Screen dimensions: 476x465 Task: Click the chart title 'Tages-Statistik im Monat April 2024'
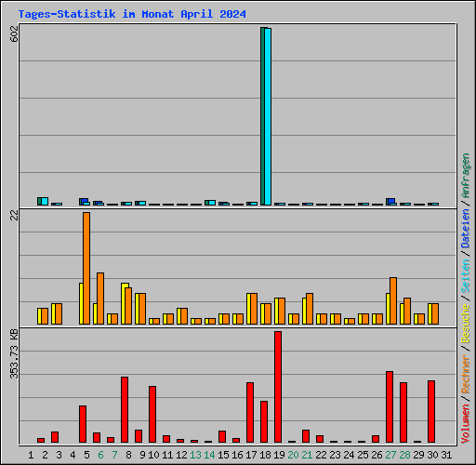[132, 14]
